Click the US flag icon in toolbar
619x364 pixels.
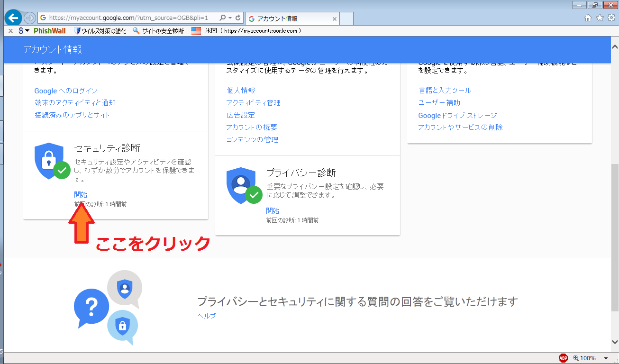coord(196,31)
